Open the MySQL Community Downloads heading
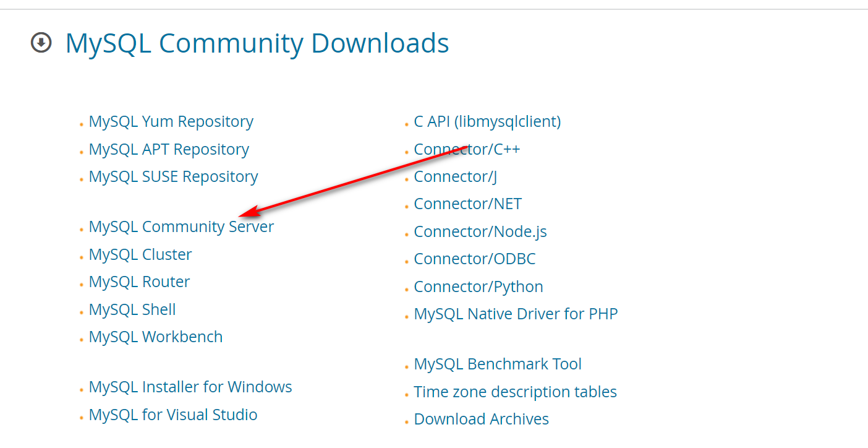 (257, 44)
